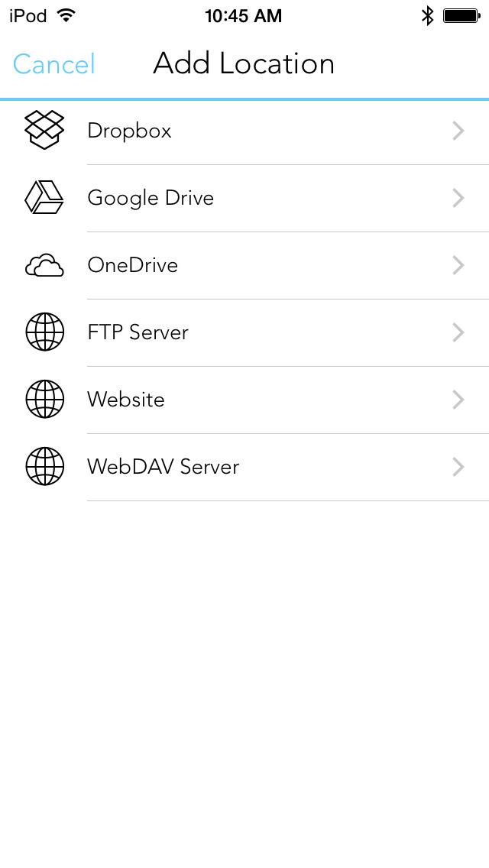Select the Dropbox label
Image resolution: width=489 pixels, height=868 pixels.
[x=129, y=131]
